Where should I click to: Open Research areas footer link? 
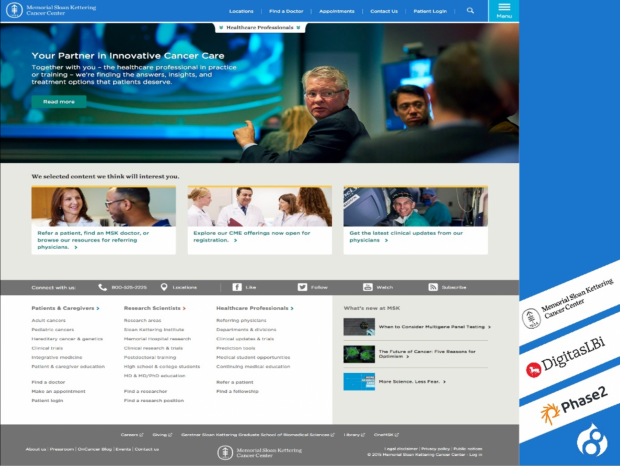point(142,320)
